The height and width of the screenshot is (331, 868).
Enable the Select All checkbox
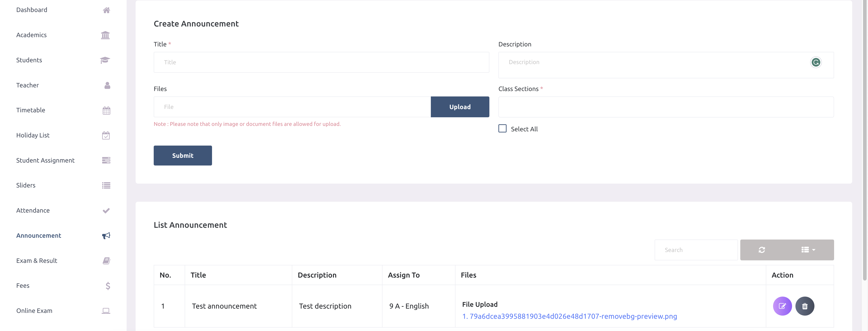click(x=502, y=129)
